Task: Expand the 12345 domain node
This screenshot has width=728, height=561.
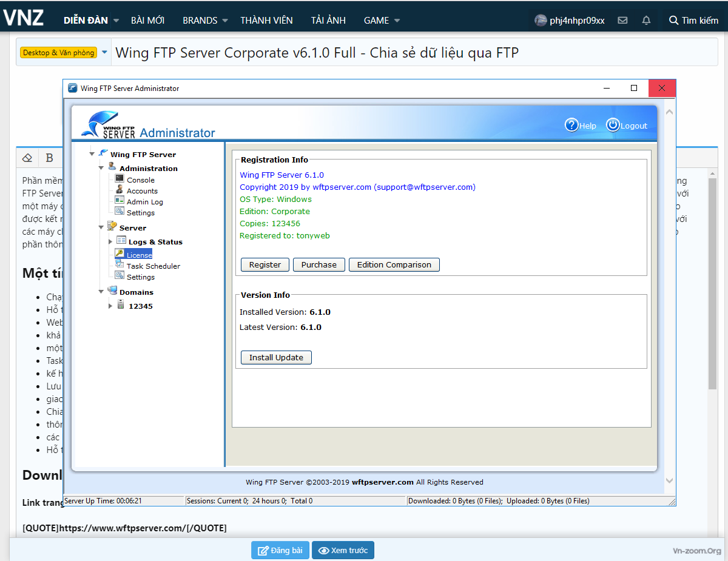Action: tap(110, 306)
